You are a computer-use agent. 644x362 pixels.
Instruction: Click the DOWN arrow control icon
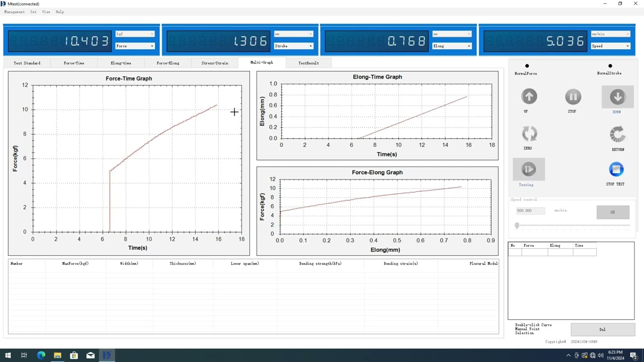[617, 97]
